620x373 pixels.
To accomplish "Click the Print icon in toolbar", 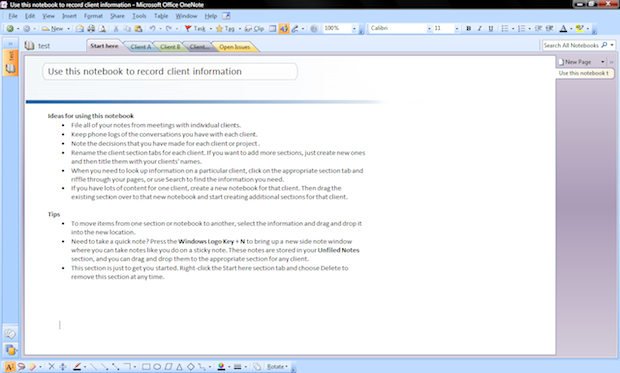I will tap(91, 28).
